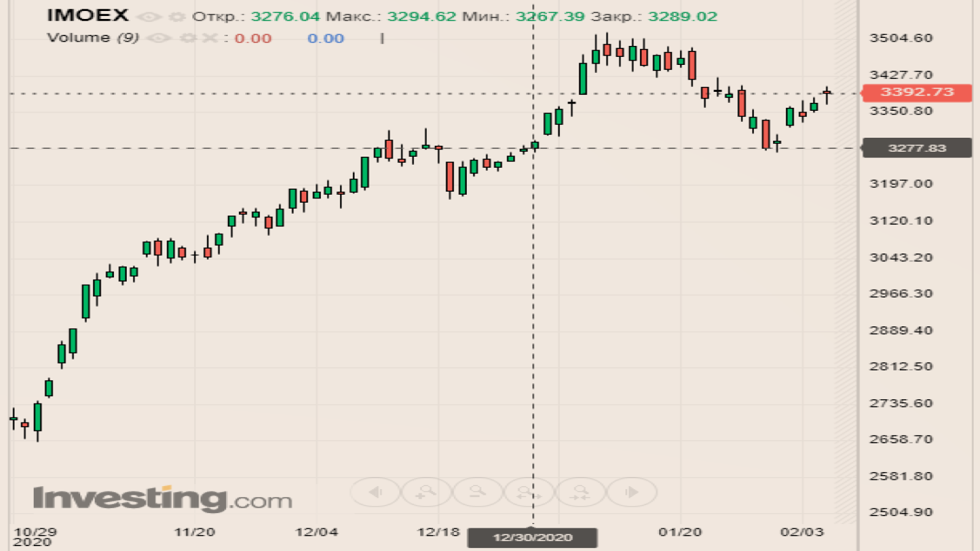Click the Volume (9) indicator label
The height and width of the screenshot is (551, 980).
(x=93, y=38)
